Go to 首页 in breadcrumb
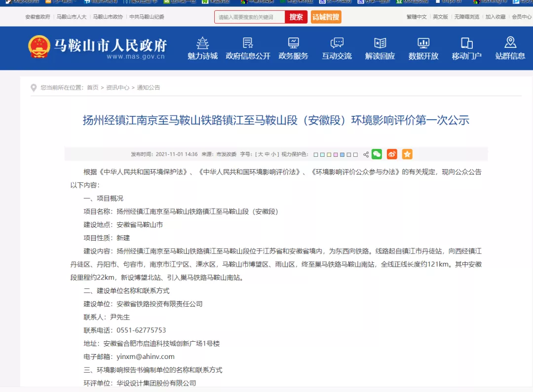 coord(92,88)
